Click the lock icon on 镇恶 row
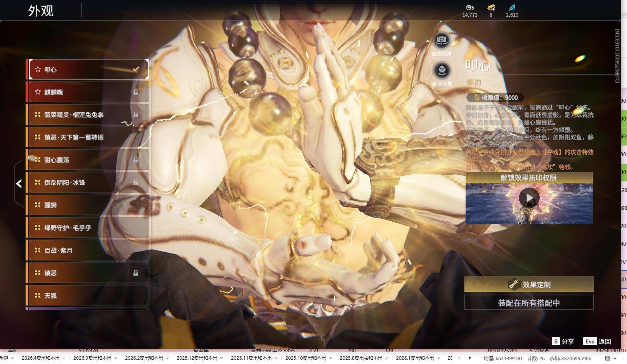Screen dimensions: 627x364 pos(136,273)
